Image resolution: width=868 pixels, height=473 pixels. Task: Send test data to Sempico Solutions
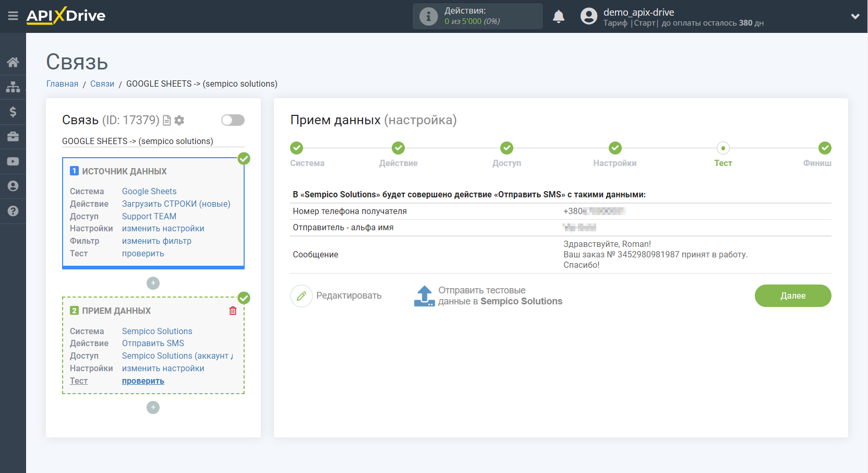tap(500, 295)
